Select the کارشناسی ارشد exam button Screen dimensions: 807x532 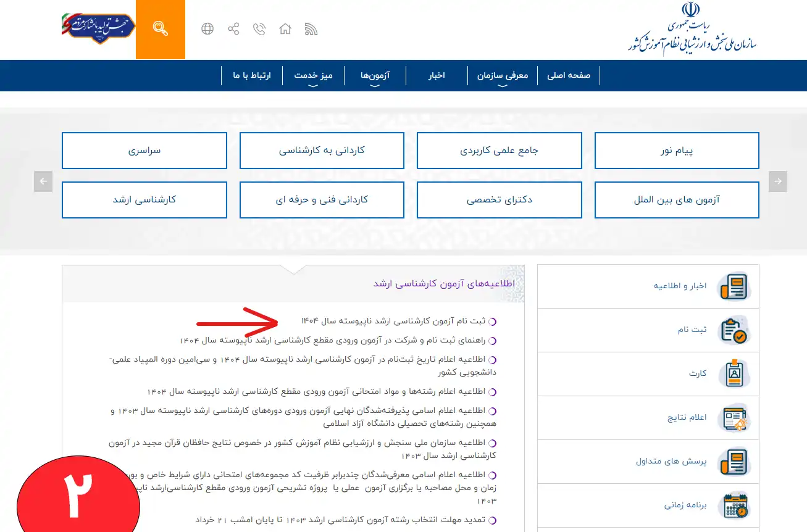144,200
